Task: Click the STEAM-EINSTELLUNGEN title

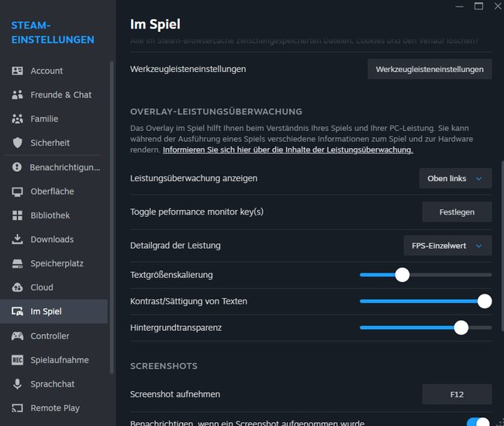Action: pyautogui.click(x=53, y=33)
